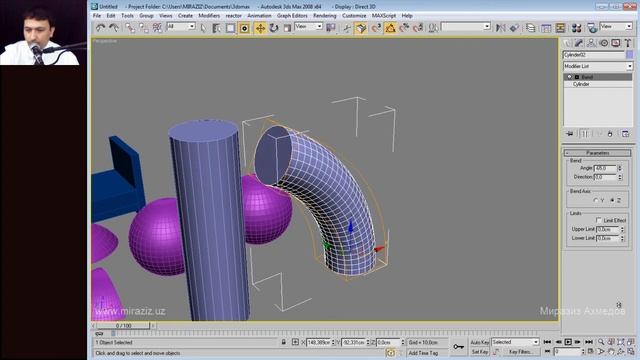The image size is (640, 360).
Task: Toggle the Angle Snap button
Action: [390, 28]
